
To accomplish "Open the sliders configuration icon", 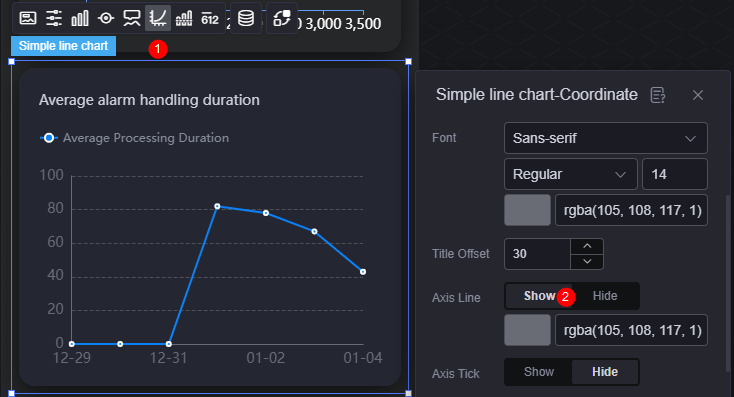I will (54, 18).
